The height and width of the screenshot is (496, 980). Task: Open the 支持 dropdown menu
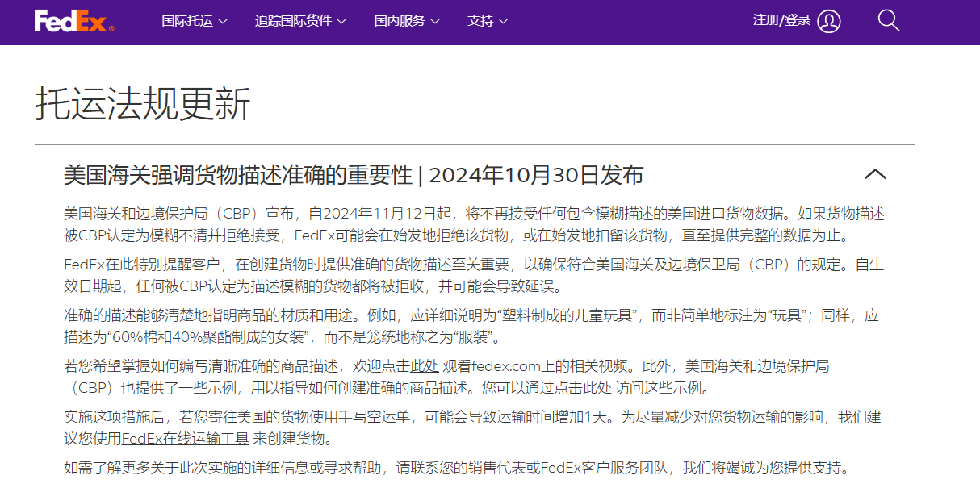point(488,21)
